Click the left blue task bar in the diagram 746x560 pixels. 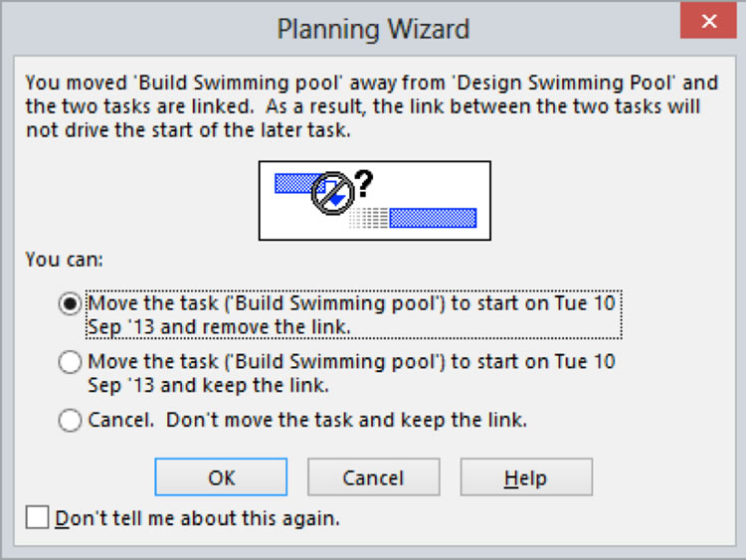pos(293,183)
